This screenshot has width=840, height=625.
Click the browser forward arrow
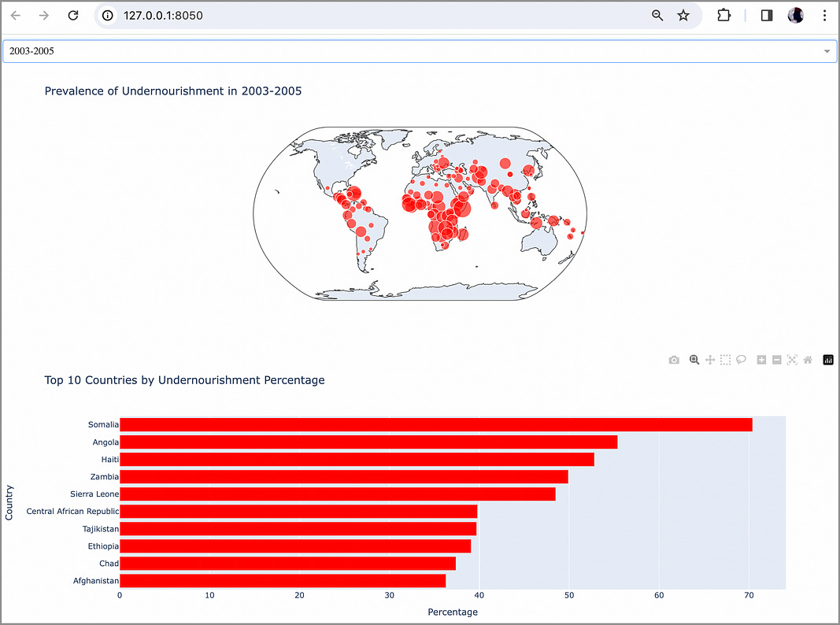44,16
